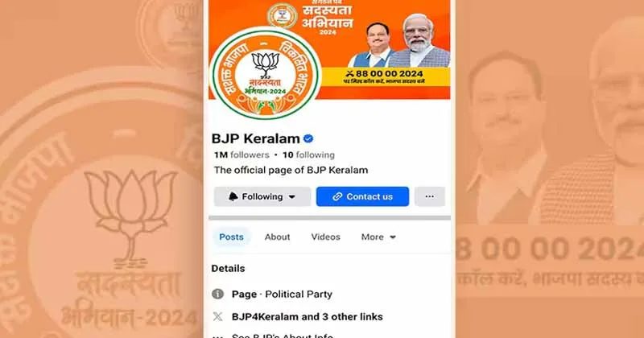Expand the Following dropdown arrow
This screenshot has width=644, height=338.
point(292,196)
